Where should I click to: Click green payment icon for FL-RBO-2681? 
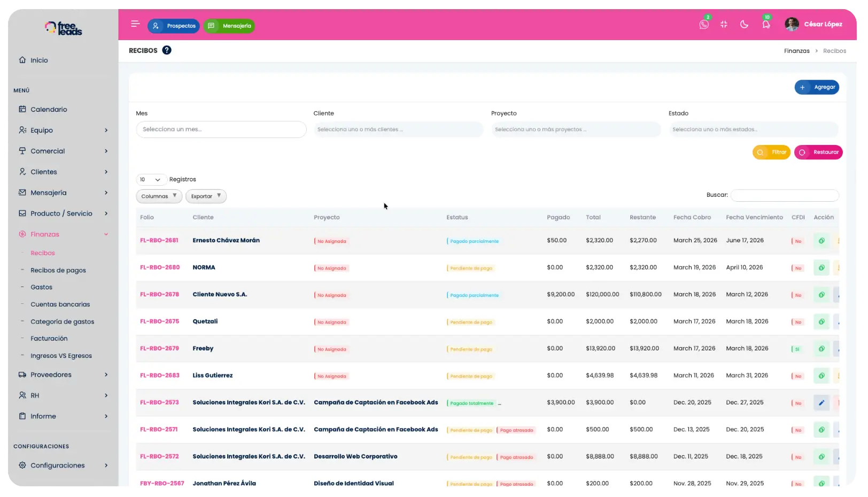(x=821, y=241)
